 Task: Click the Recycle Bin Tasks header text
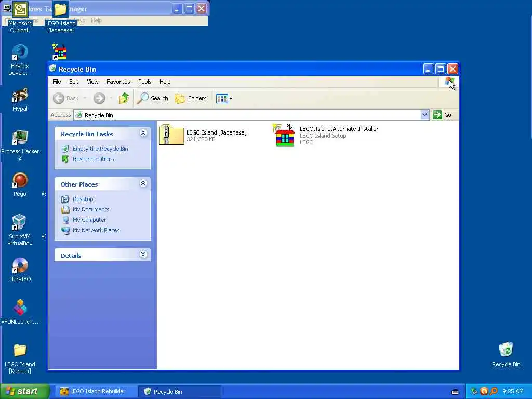(87, 134)
